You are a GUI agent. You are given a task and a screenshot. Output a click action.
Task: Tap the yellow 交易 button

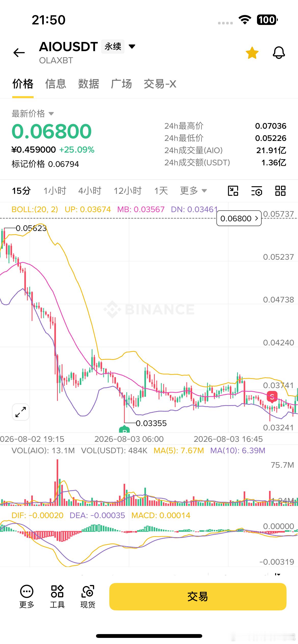click(198, 596)
